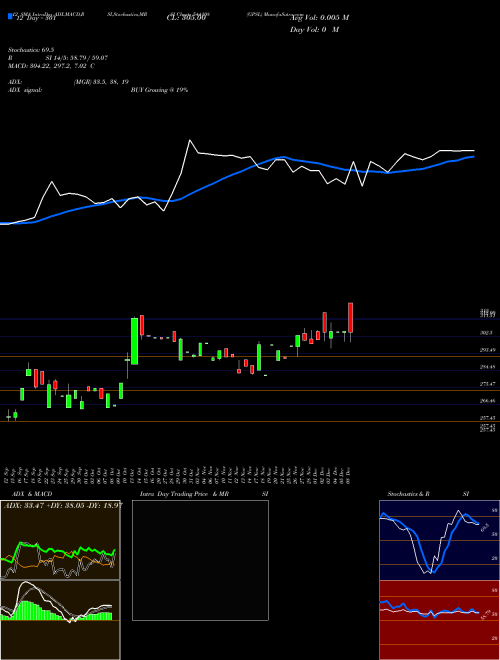Click the '(MGR) 33.5, 38, 19' values
The image size is (500, 660).
(101, 82)
